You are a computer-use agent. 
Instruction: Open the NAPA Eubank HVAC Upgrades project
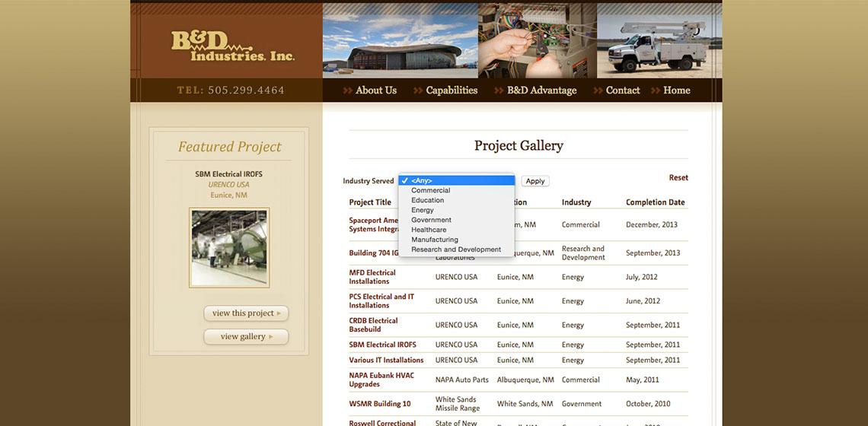(x=381, y=380)
